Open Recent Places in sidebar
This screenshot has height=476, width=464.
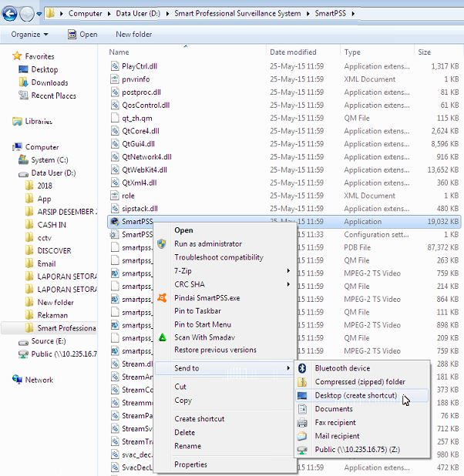click(53, 96)
